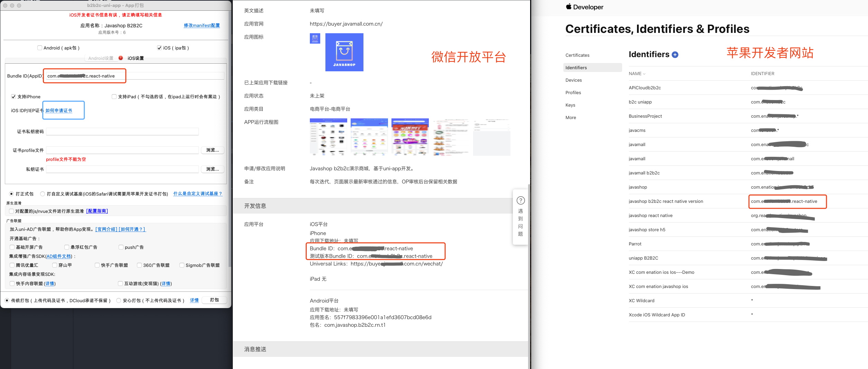This screenshot has width=868, height=369.
Task: Open More in developer sidebar
Action: click(571, 117)
